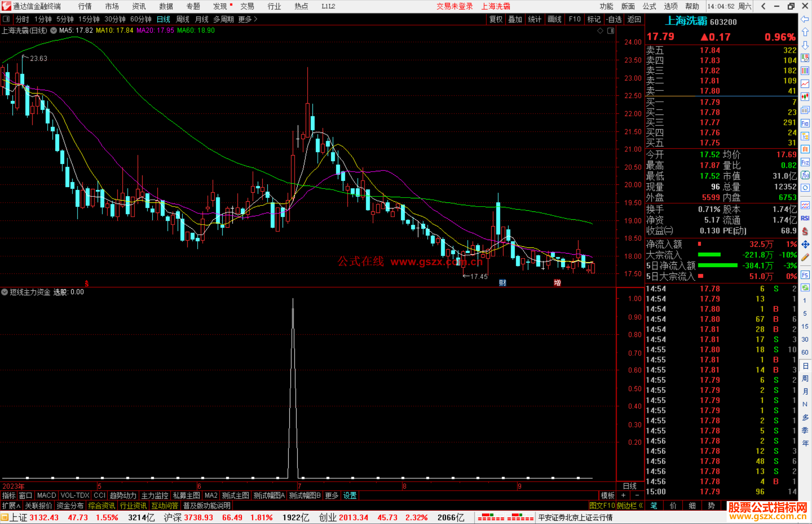Click the F10 company info sidebar icon
The height and width of the screenshot is (524, 812).
point(805,123)
